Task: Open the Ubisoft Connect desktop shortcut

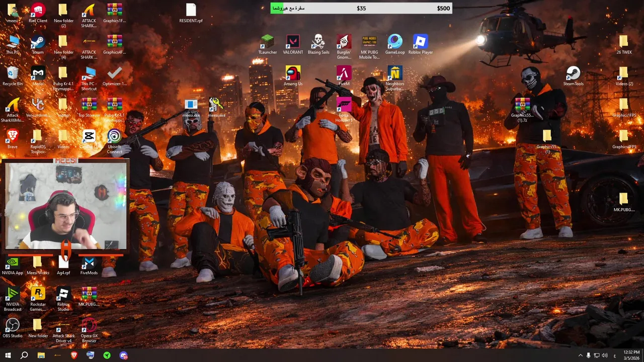Action: click(x=114, y=142)
